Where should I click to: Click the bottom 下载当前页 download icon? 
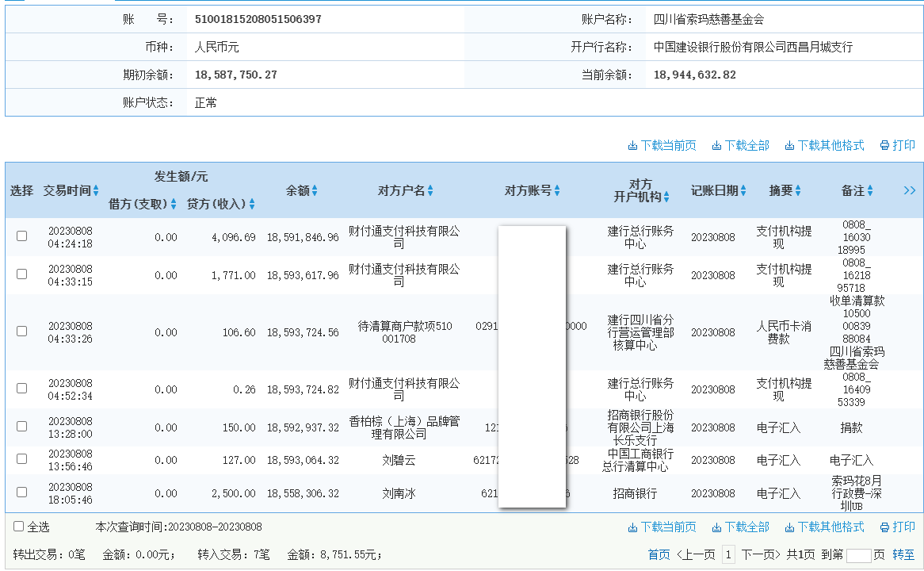coord(632,527)
